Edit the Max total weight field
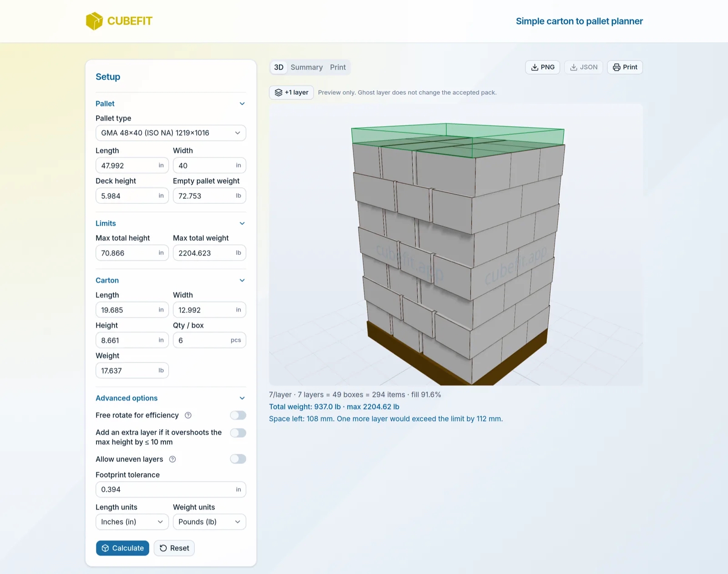This screenshot has height=574, width=728. coord(209,253)
